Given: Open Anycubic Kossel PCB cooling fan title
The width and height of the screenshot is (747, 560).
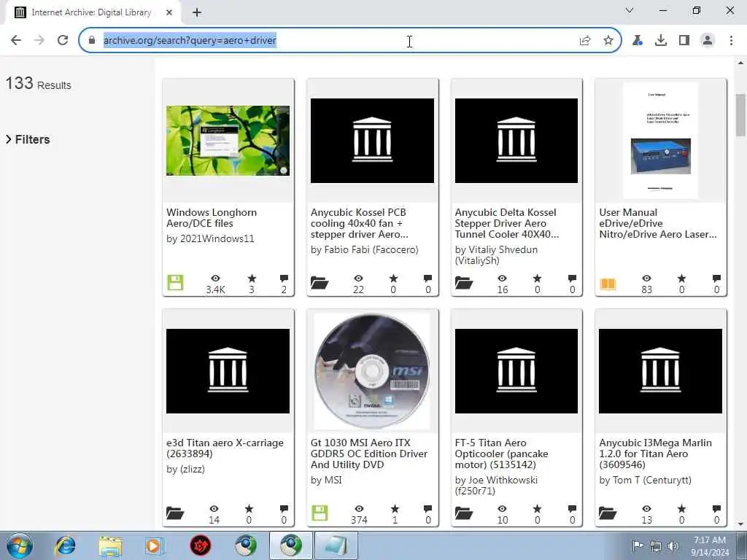Looking at the screenshot, I should point(359,223).
